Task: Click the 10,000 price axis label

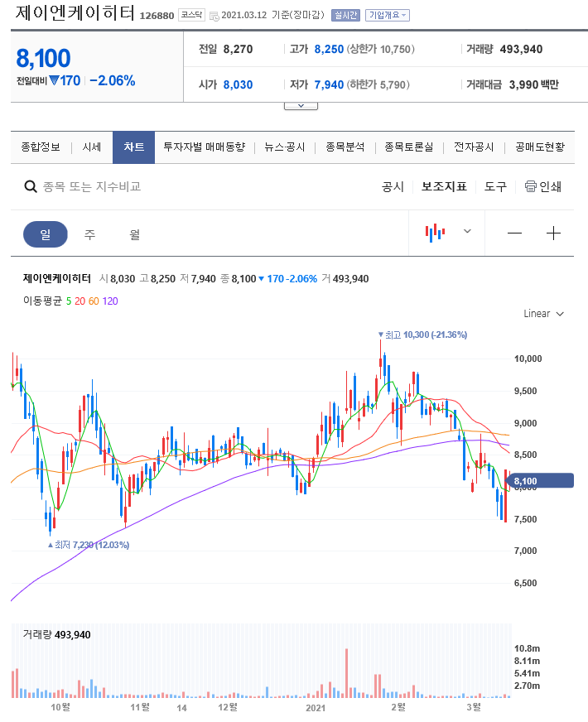Action: 528,359
